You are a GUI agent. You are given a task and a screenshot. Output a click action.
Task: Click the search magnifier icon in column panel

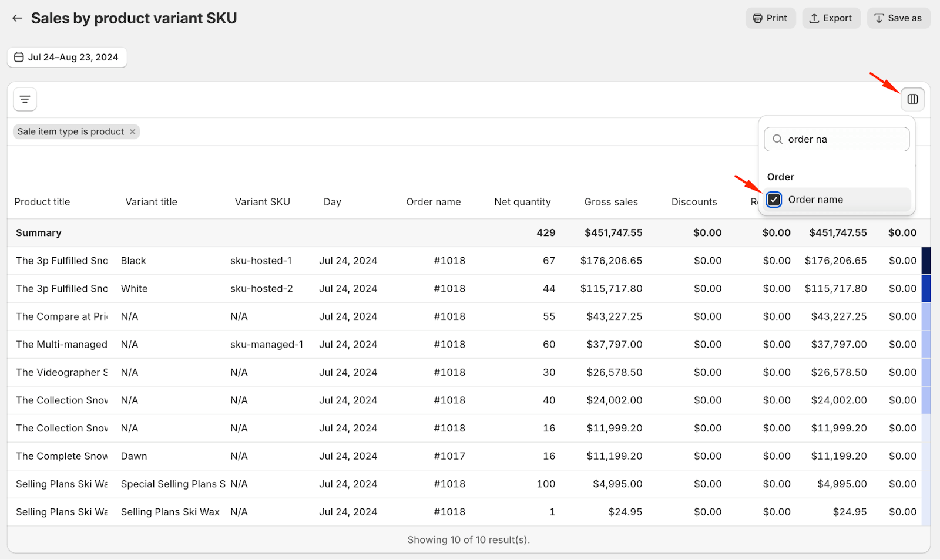(x=777, y=139)
